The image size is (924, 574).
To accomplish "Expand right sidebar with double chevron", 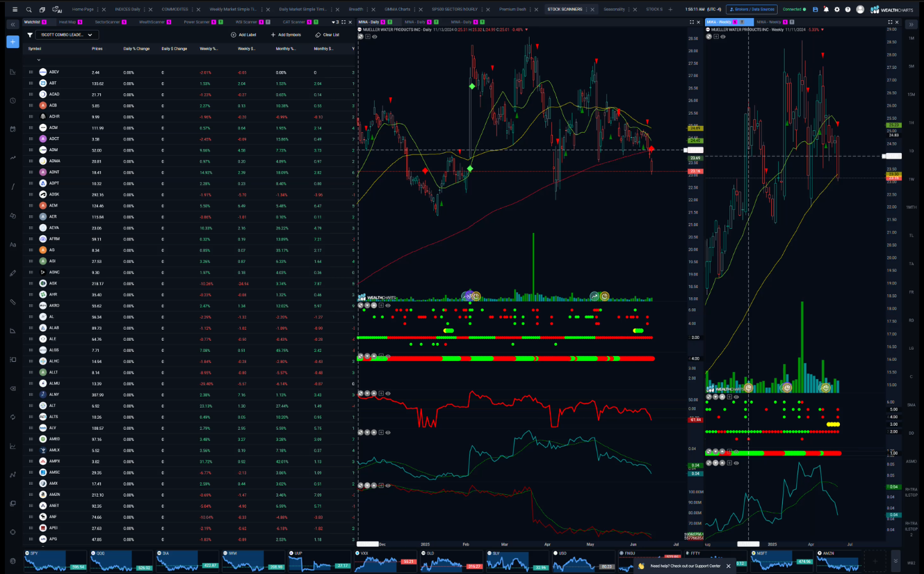I will click(x=911, y=24).
